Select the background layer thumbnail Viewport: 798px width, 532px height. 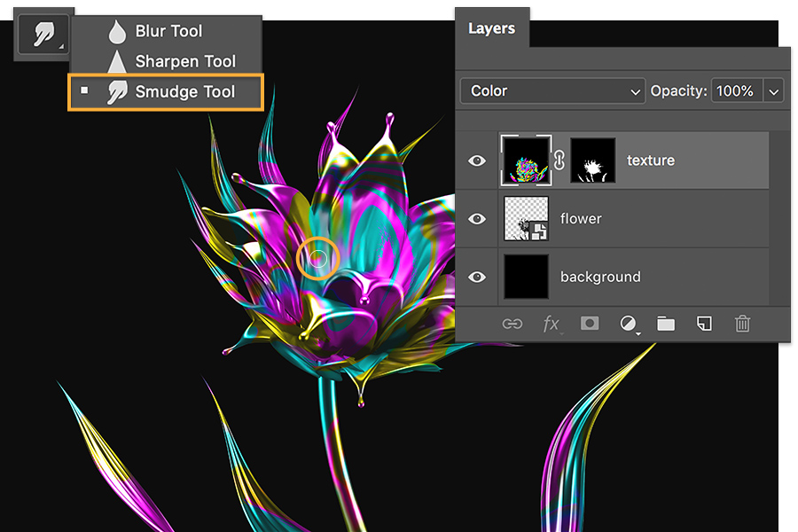click(526, 277)
